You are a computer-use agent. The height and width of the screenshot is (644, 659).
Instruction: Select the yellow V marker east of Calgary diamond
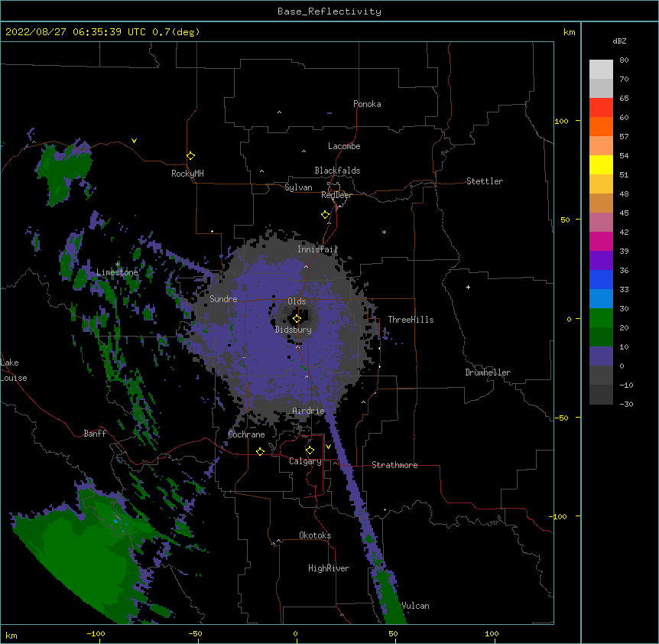coord(328,447)
